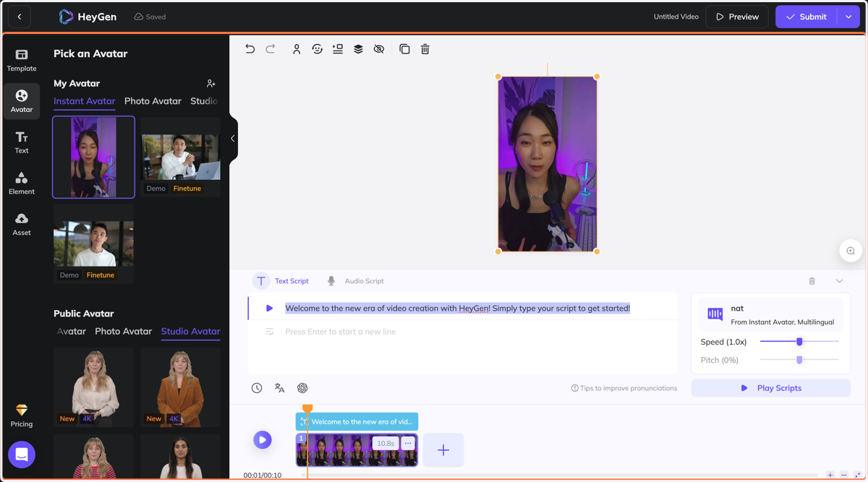Click the zoom magnifier on canvas
Viewport: 868px width, 482px height.
click(851, 251)
